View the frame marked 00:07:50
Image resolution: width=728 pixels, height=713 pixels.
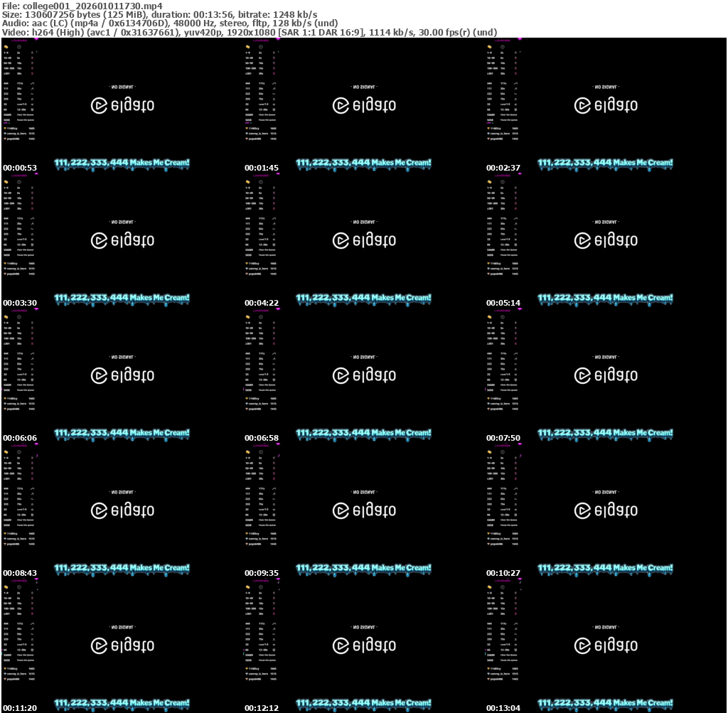pos(606,375)
